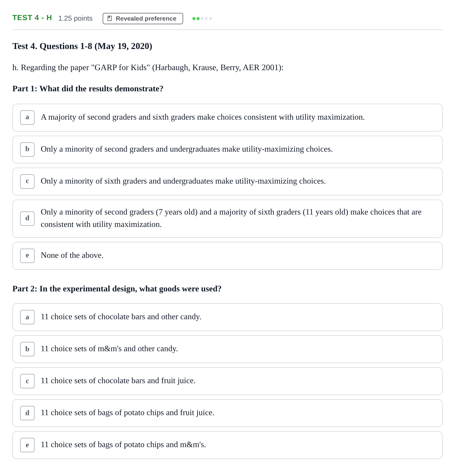455x476 pixels.
Task: Select Part 1 option a letter box
Action: (27, 118)
